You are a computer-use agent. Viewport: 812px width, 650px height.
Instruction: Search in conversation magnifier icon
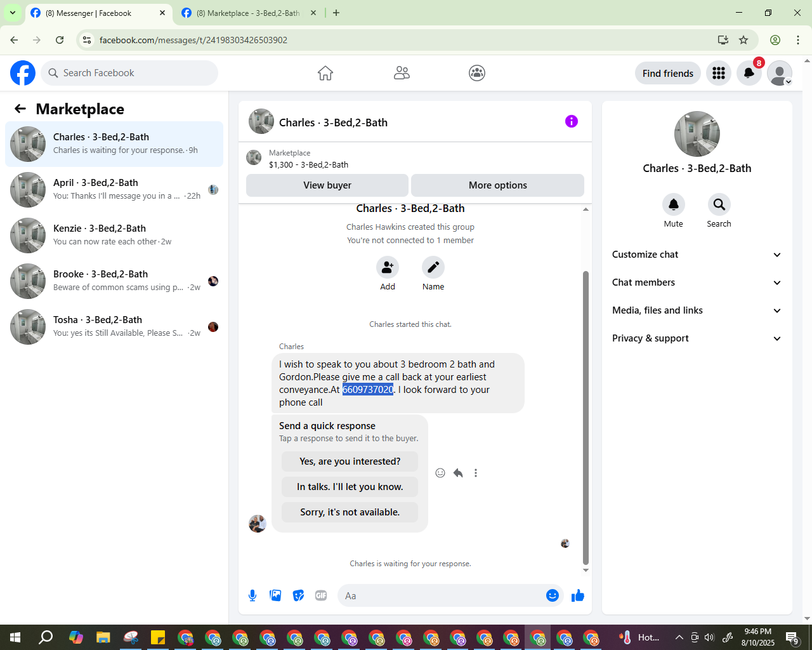pyautogui.click(x=719, y=204)
